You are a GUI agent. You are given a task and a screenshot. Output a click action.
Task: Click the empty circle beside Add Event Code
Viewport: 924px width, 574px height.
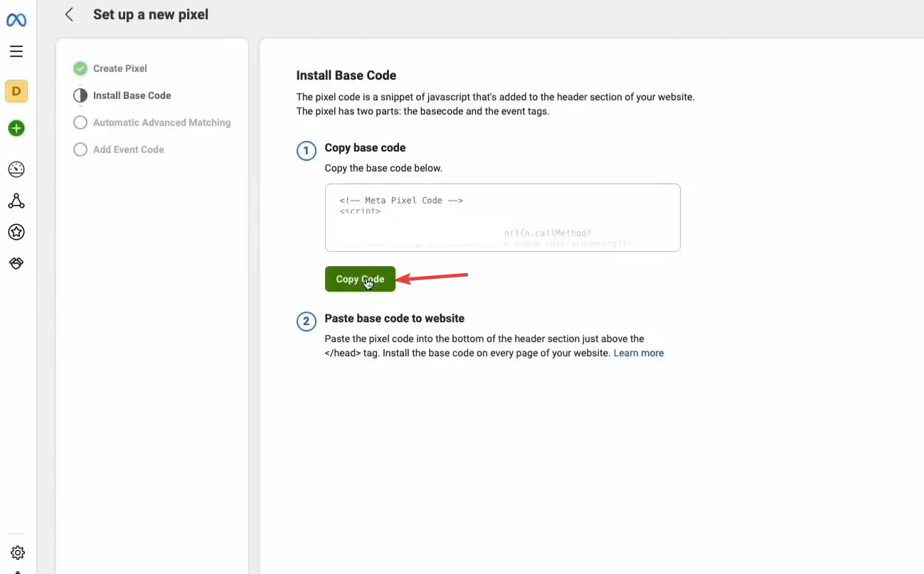80,149
